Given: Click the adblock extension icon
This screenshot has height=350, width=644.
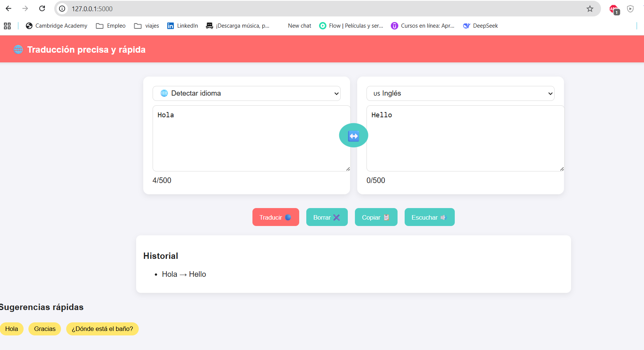Looking at the screenshot, I should [614, 9].
